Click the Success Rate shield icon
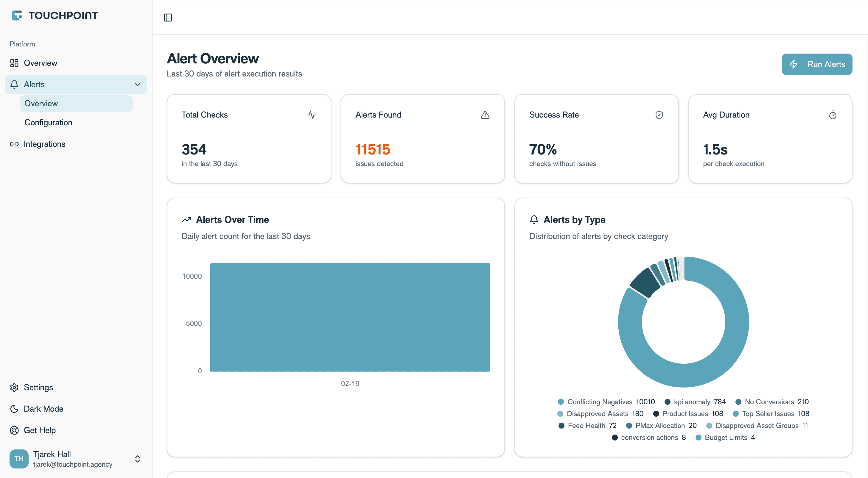The width and height of the screenshot is (868, 478). (659, 115)
